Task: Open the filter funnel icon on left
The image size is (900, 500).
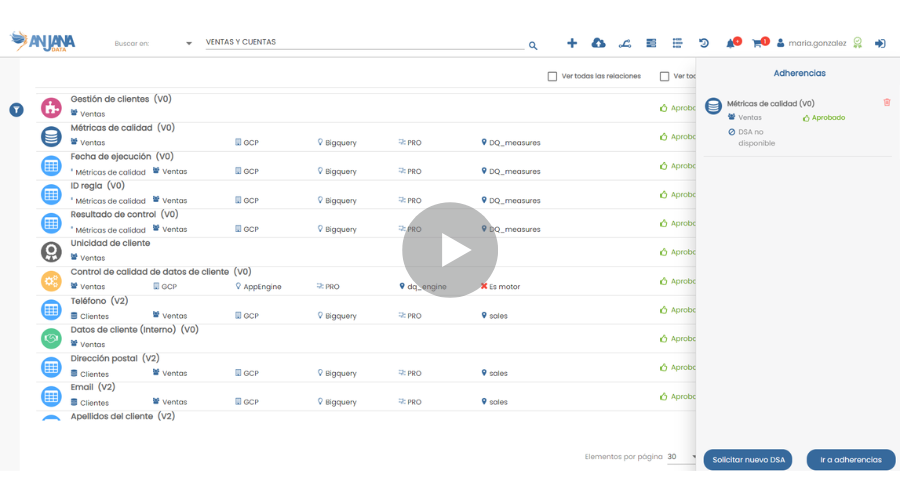Action: point(16,109)
